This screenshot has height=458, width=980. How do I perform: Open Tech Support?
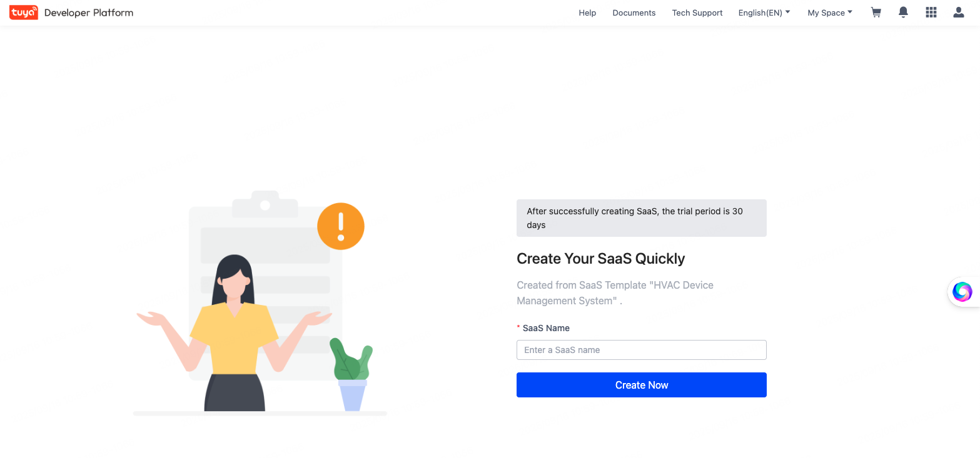click(697, 12)
